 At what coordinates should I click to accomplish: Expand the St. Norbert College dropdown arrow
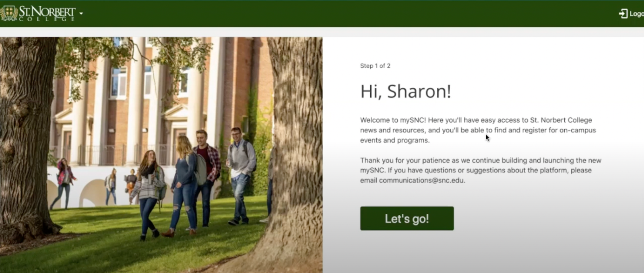tap(81, 14)
